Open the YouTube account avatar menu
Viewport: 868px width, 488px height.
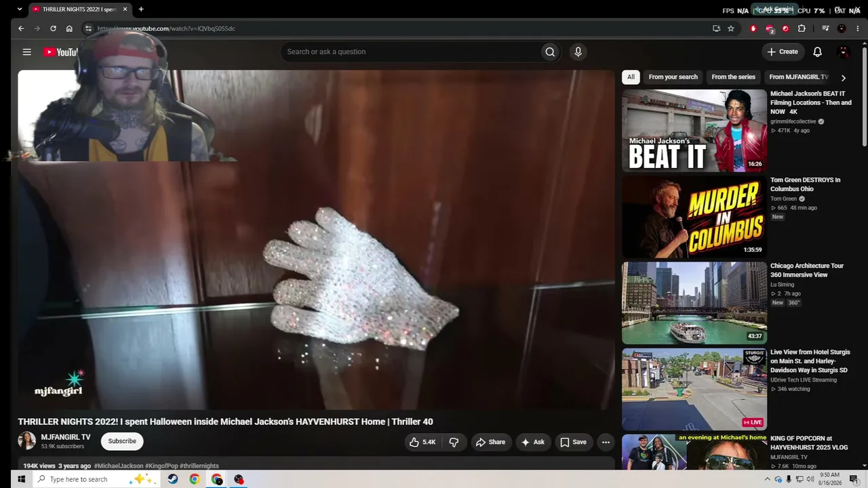pos(844,52)
